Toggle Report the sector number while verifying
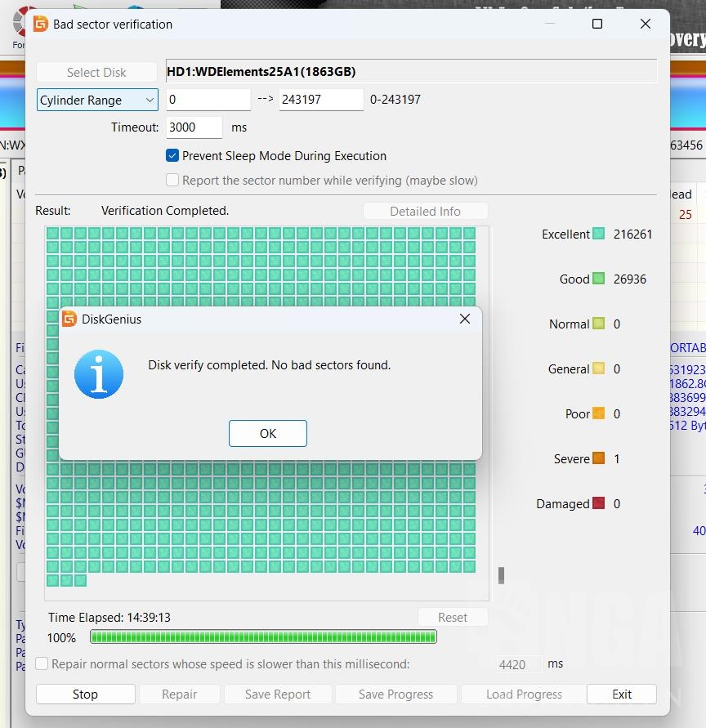This screenshot has width=706, height=728. [x=172, y=181]
